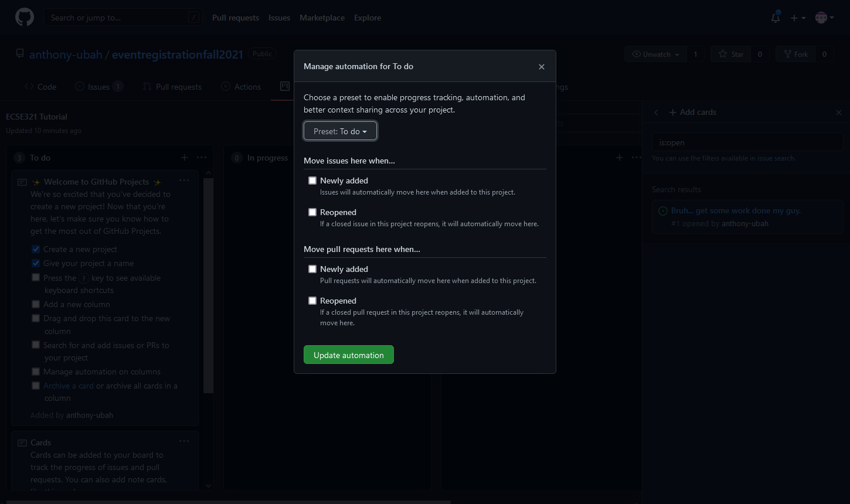
Task: Expand the Unwatch dropdown
Action: click(655, 55)
